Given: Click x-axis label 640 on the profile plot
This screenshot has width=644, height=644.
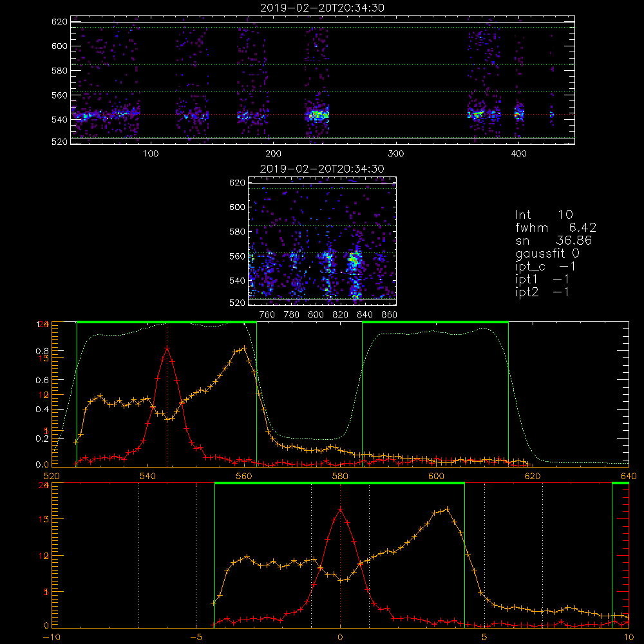Looking at the screenshot, I should 629,476.
